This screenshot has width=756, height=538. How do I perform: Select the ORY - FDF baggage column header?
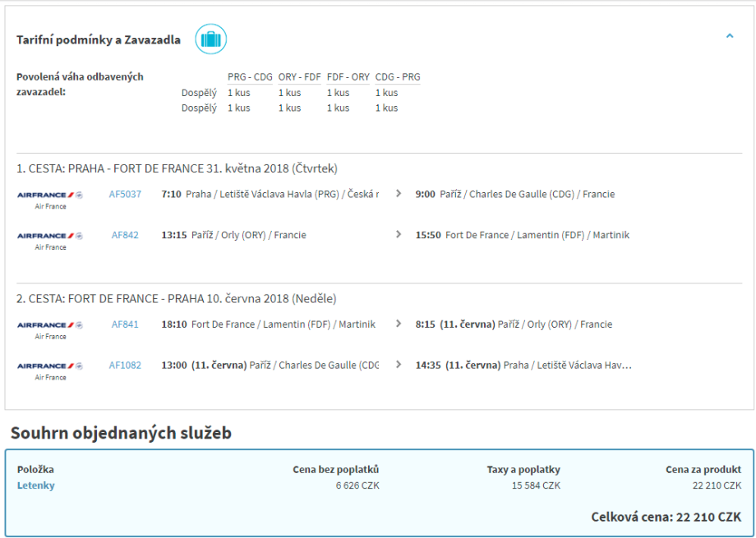coord(299,77)
